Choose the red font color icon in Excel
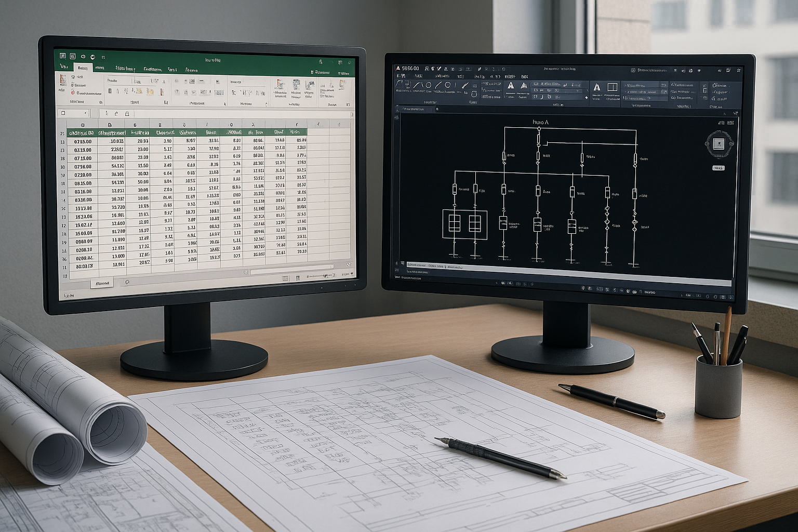This screenshot has width=798, height=532. [162, 92]
